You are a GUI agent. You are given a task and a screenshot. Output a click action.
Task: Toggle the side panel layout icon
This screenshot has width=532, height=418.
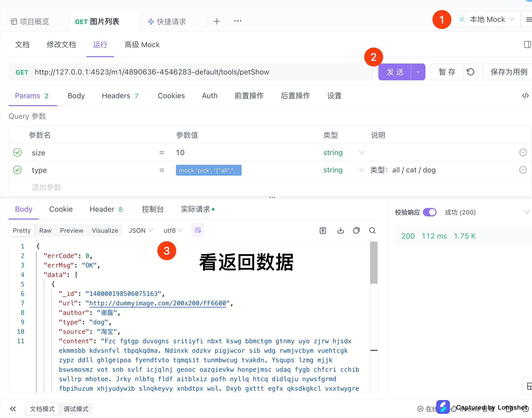click(527, 44)
